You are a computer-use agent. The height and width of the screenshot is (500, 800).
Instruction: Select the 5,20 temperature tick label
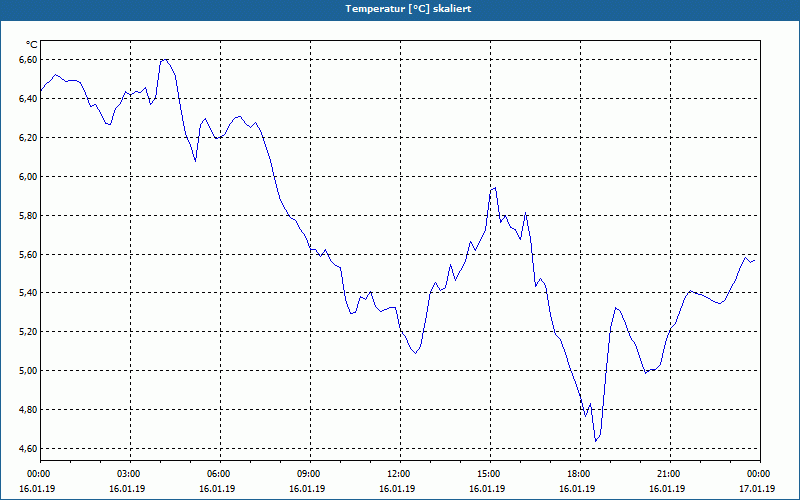28,332
